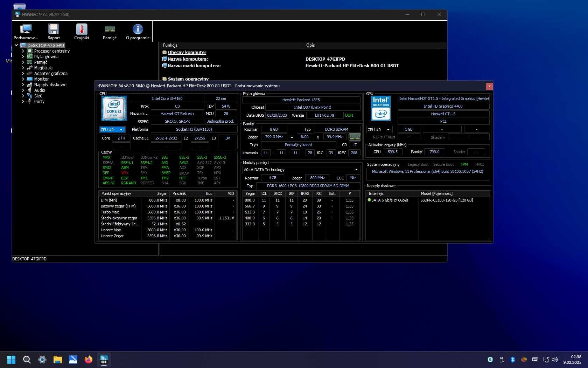Click the Punkt operacyjny column header

pos(120,193)
